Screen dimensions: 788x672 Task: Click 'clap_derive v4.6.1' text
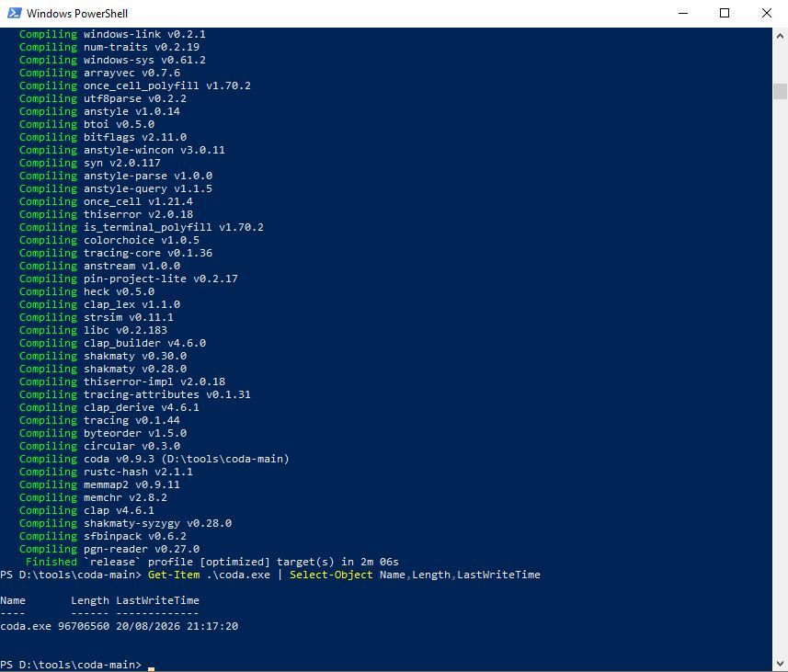tap(142, 407)
